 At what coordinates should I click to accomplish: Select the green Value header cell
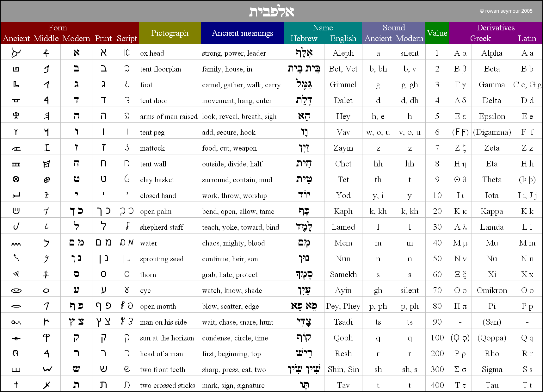(x=437, y=33)
